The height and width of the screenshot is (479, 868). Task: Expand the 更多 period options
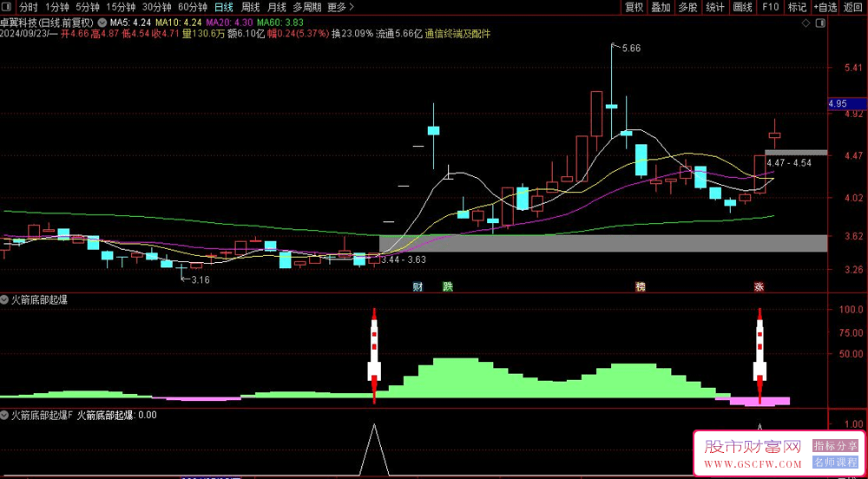(x=340, y=7)
